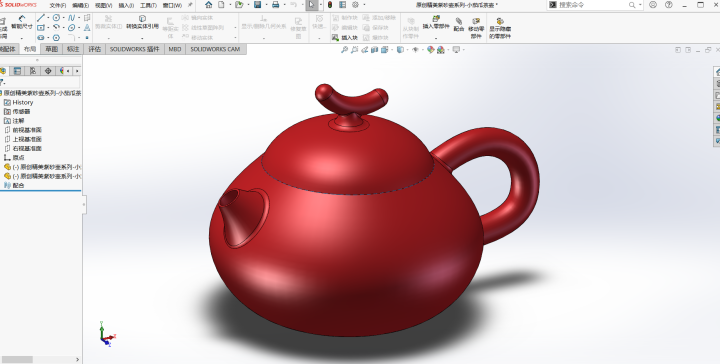This screenshot has width=720, height=364.
Task: Open dropdown arrow next to Save icon
Action: pyautogui.click(x=265, y=5)
